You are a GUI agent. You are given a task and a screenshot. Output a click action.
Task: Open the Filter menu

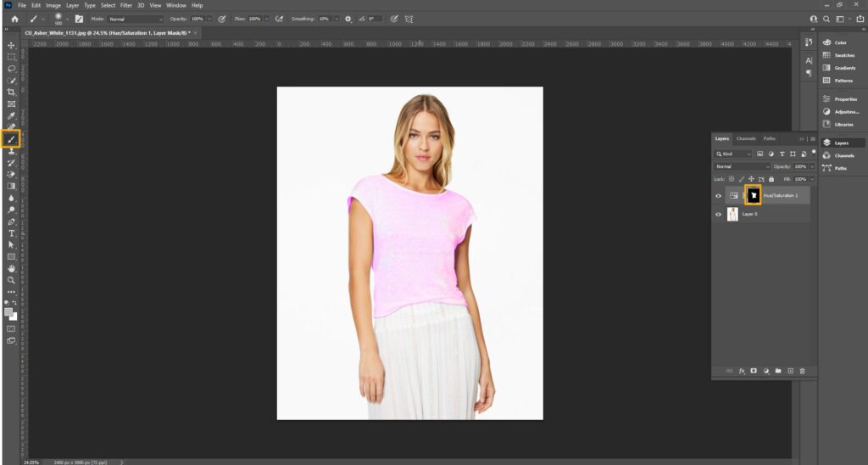pyautogui.click(x=126, y=5)
